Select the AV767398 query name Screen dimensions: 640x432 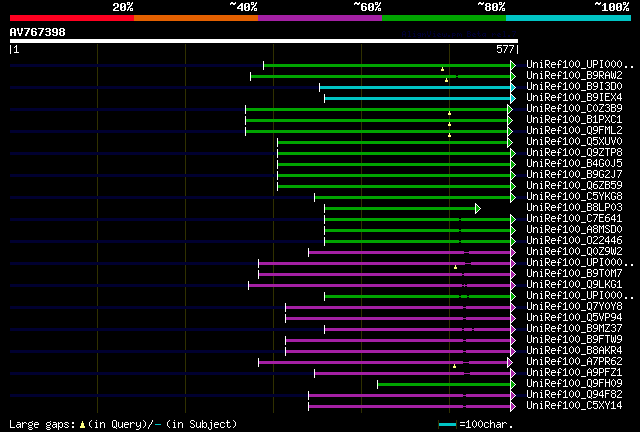pos(38,32)
